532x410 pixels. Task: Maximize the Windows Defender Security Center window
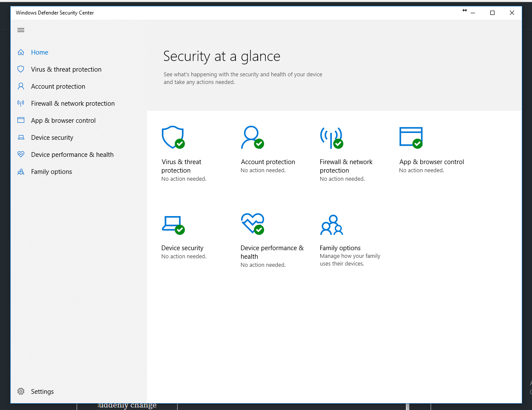[492, 13]
